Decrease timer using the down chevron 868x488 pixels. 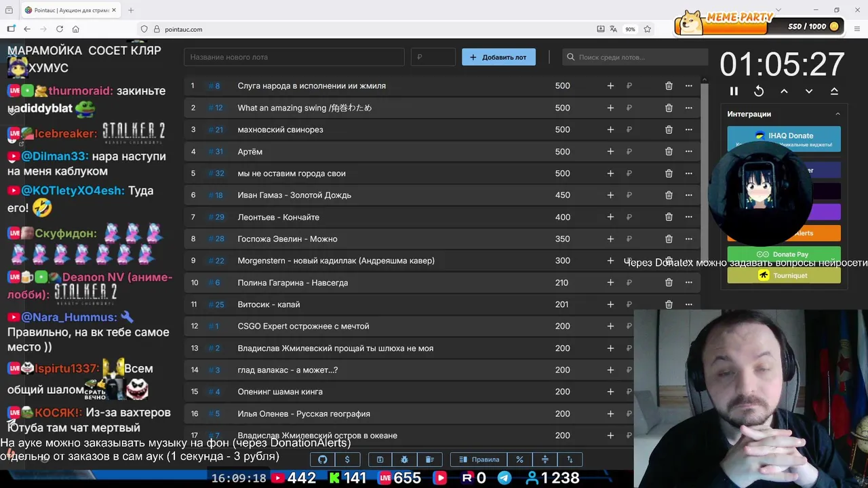809,91
